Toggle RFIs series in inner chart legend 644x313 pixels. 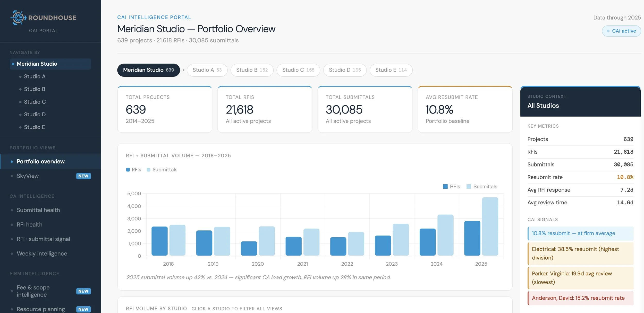tap(451, 187)
